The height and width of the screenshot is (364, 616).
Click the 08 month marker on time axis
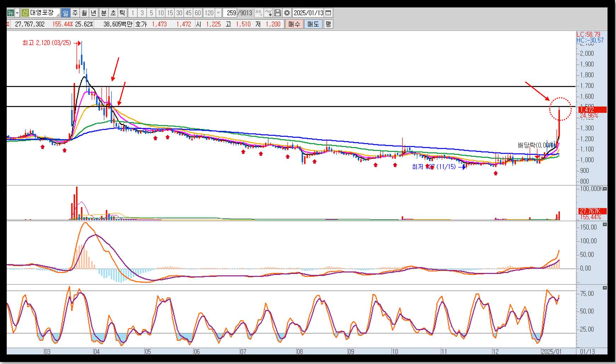tap(300, 352)
